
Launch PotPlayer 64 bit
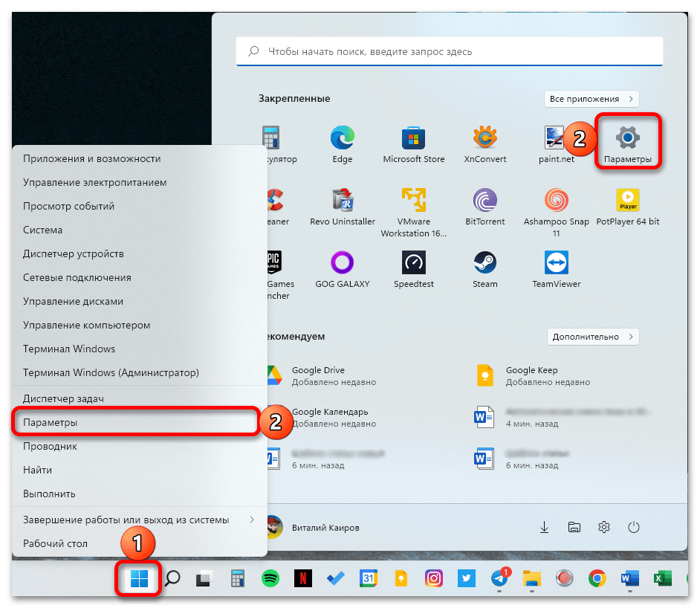pos(628,207)
